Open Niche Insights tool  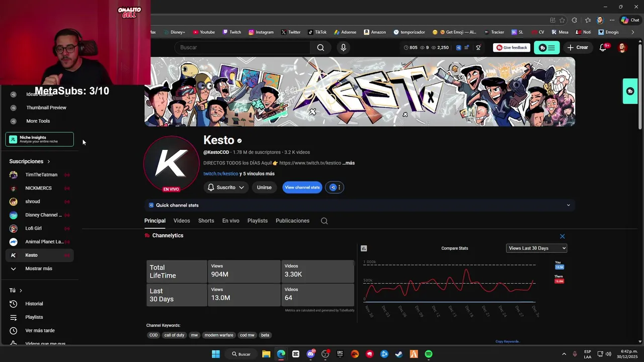tap(40, 139)
